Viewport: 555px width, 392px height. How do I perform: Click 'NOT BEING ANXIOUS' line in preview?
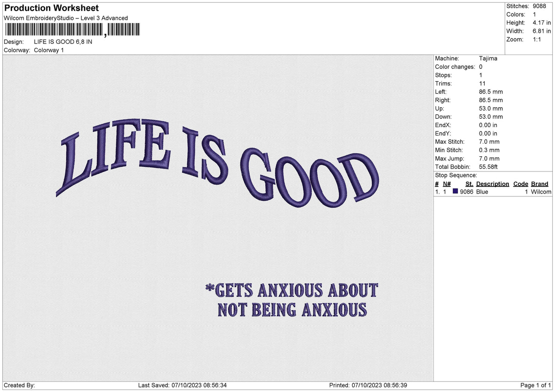pos(292,309)
